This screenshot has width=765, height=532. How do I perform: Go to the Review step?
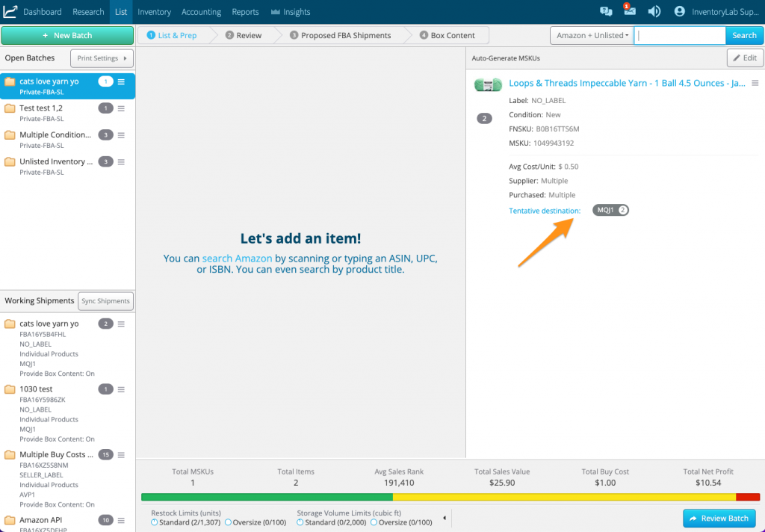(244, 36)
